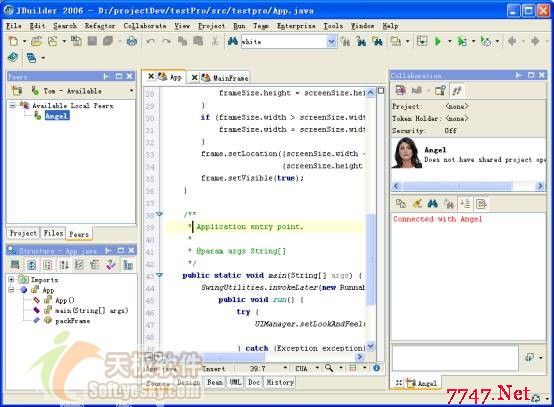Viewport: 554px width, 407px height.
Task: Open the Bean view tab
Action: [x=215, y=382]
